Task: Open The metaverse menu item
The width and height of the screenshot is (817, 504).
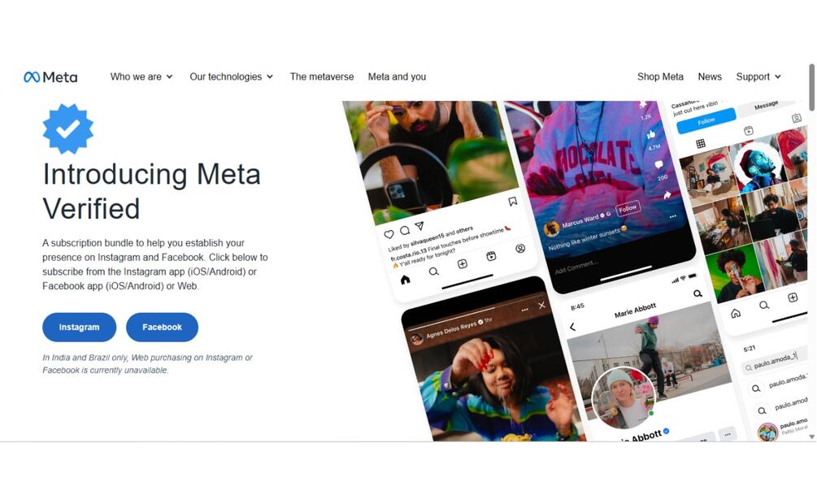Action: 322,76
